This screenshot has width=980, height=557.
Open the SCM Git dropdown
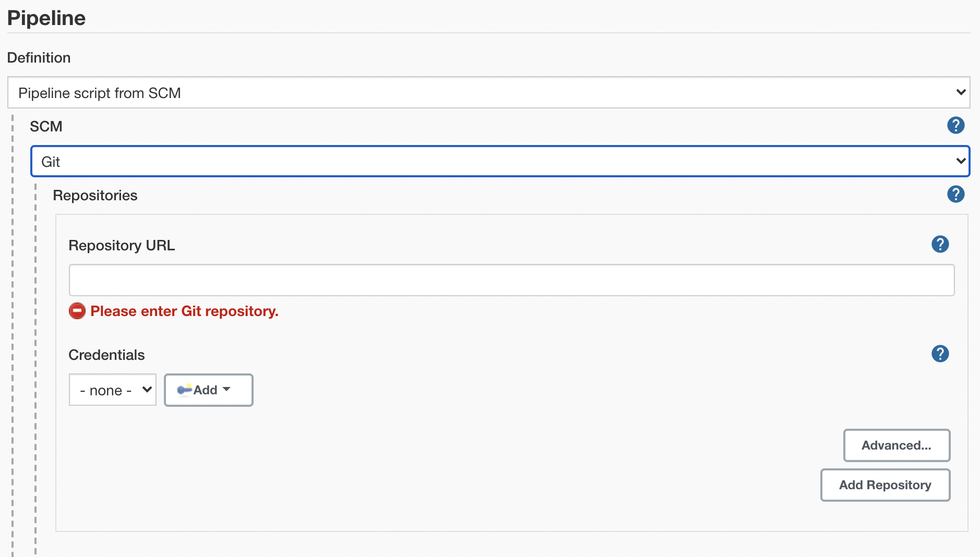(x=500, y=161)
